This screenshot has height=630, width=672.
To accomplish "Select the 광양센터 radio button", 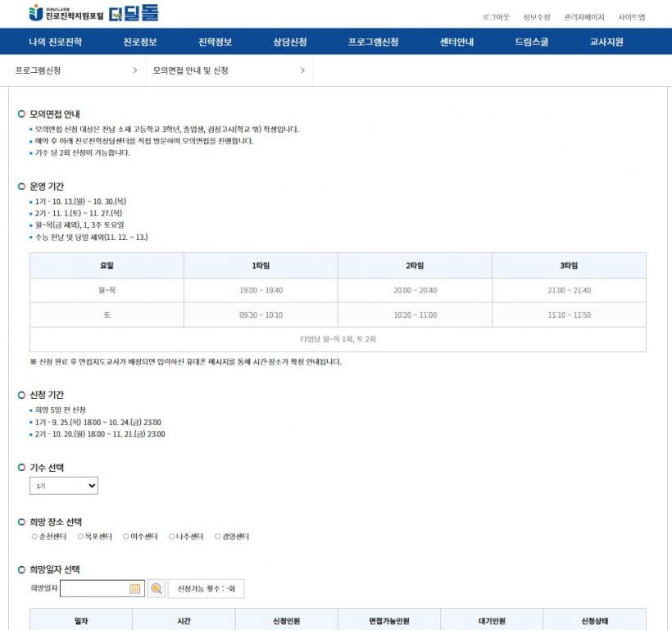I will [x=218, y=537].
